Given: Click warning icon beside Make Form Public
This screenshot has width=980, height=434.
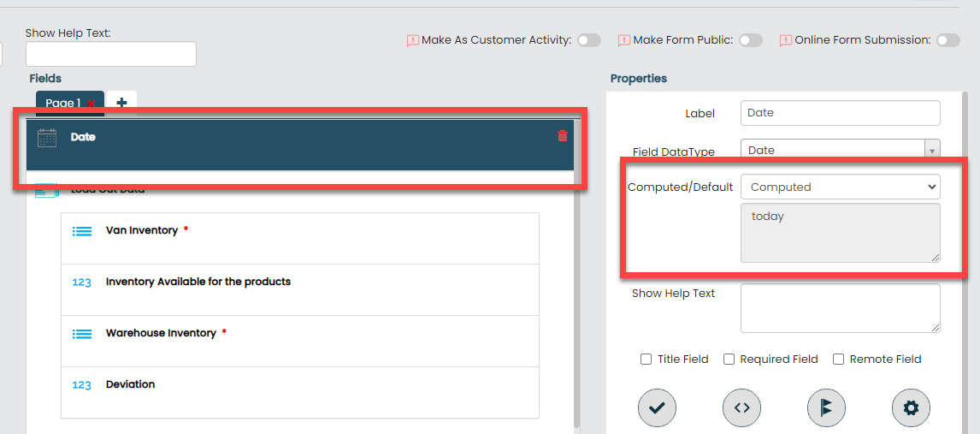Looking at the screenshot, I should point(624,40).
